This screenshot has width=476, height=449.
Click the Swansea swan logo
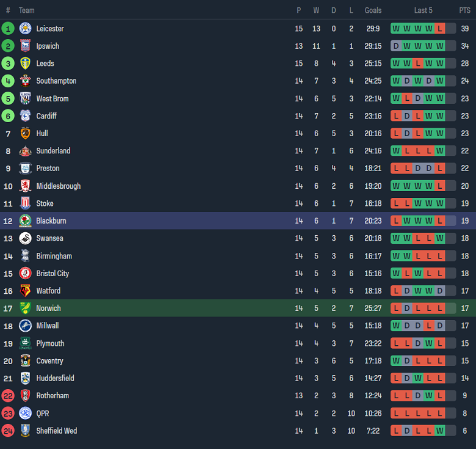click(25, 238)
